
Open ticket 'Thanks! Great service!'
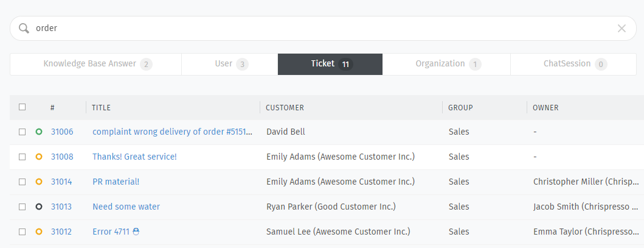click(134, 157)
